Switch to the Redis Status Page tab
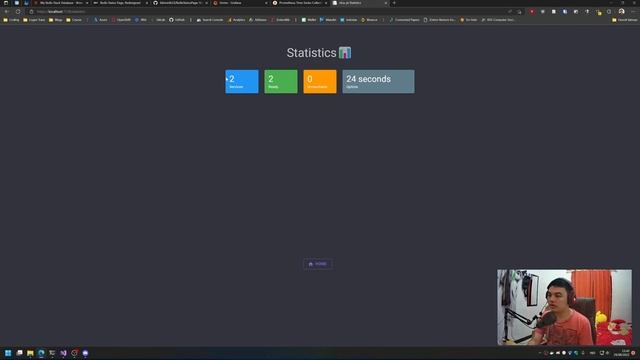Viewport: 640px width, 360px height. [x=120, y=3]
